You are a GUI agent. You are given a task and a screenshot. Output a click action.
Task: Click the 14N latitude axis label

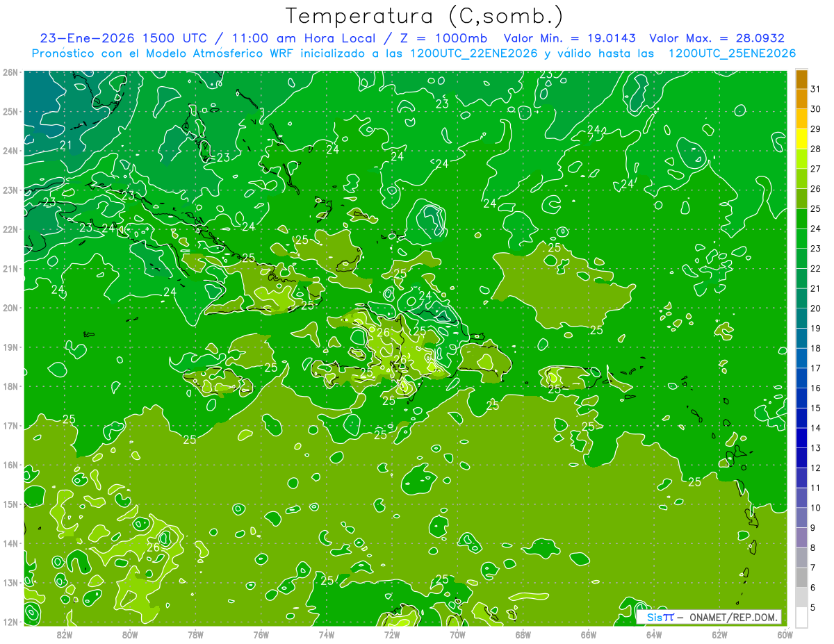[10, 543]
